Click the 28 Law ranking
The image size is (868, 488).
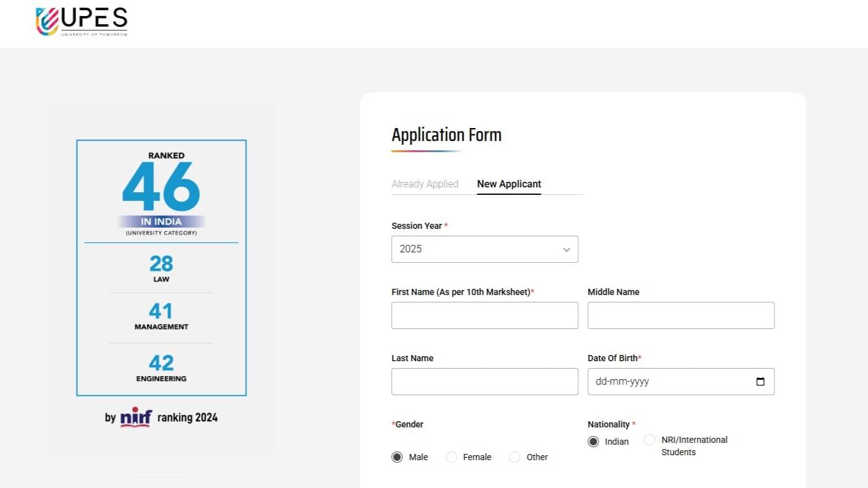[161, 268]
